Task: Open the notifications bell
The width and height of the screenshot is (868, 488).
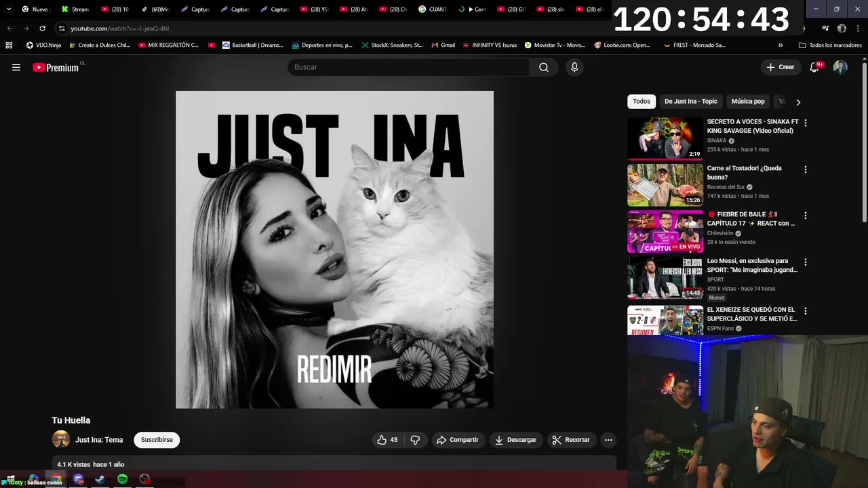Action: click(x=816, y=67)
